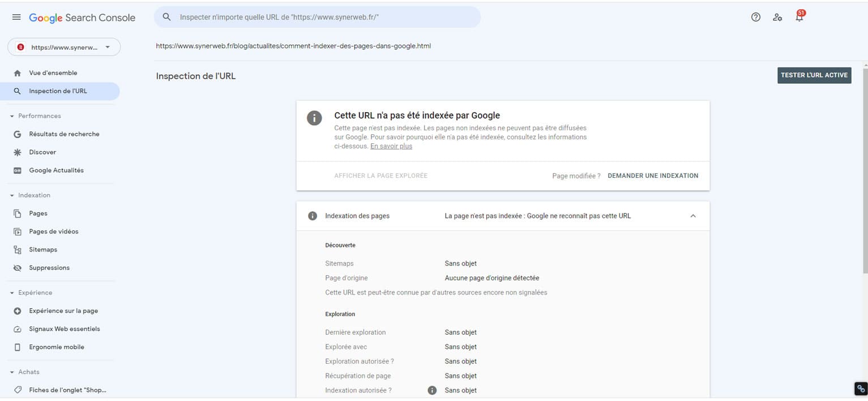Click AFFICHER LA PAGE EXPLORÉE
868x401 pixels.
point(381,176)
